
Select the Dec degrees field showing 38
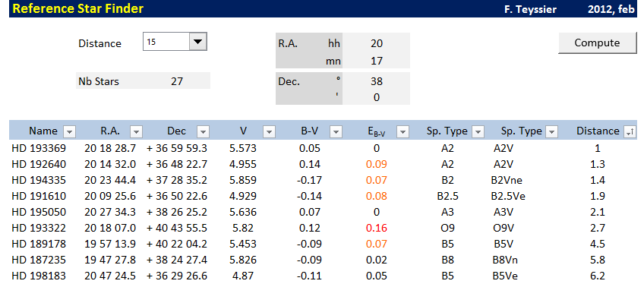[x=376, y=81]
